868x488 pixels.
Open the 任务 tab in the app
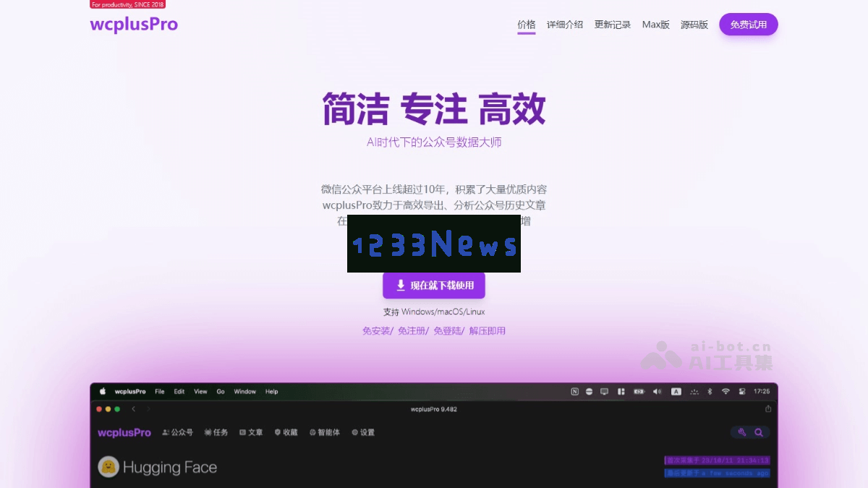[216, 432]
